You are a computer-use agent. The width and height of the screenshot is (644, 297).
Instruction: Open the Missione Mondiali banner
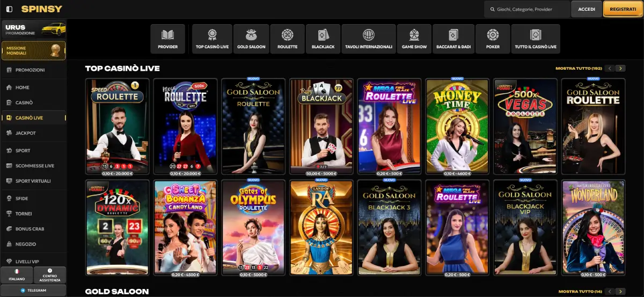tap(34, 50)
